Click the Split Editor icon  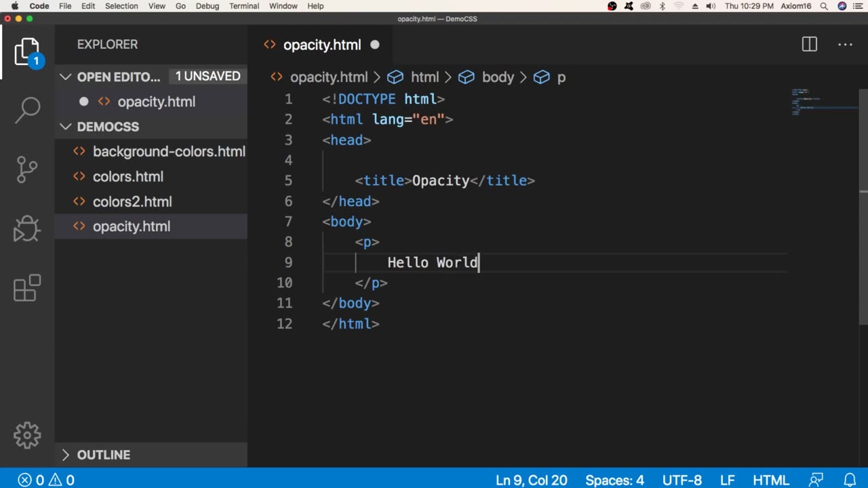810,45
